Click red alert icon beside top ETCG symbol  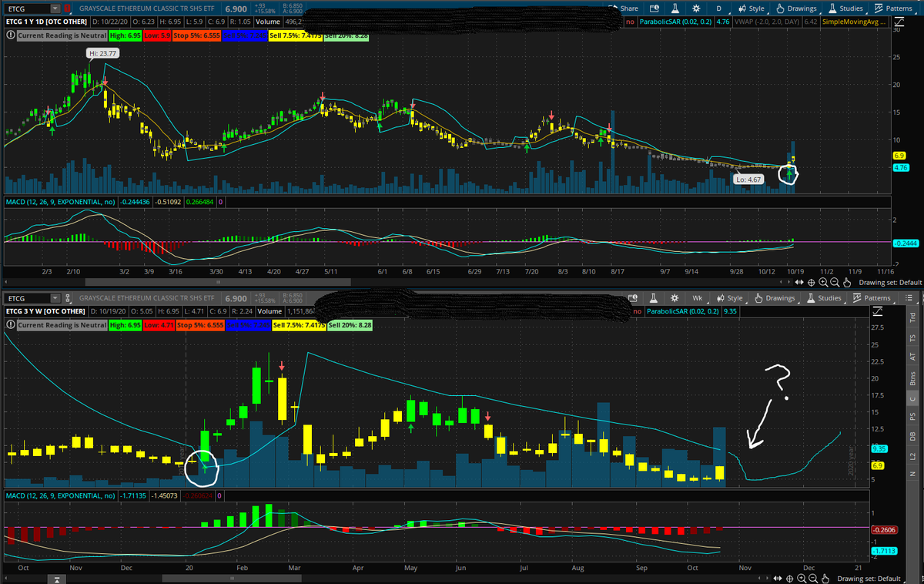pos(67,8)
